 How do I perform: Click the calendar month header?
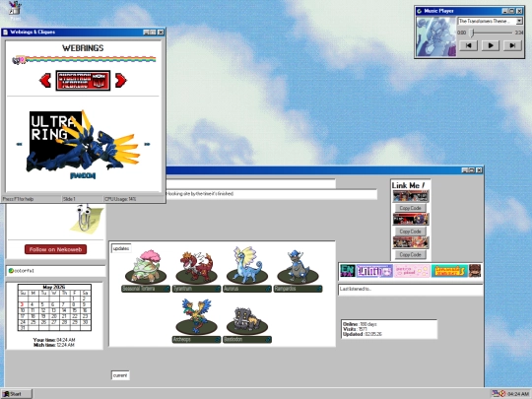tap(54, 287)
